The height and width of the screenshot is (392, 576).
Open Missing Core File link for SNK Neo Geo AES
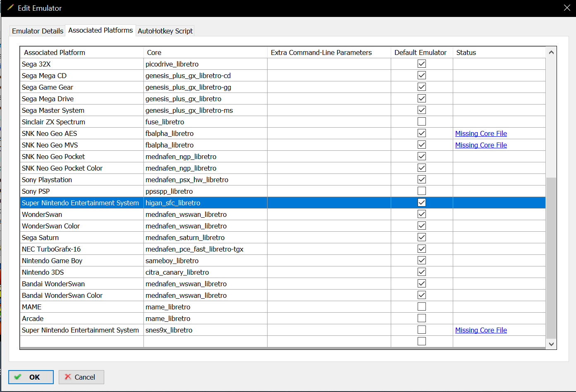(481, 133)
